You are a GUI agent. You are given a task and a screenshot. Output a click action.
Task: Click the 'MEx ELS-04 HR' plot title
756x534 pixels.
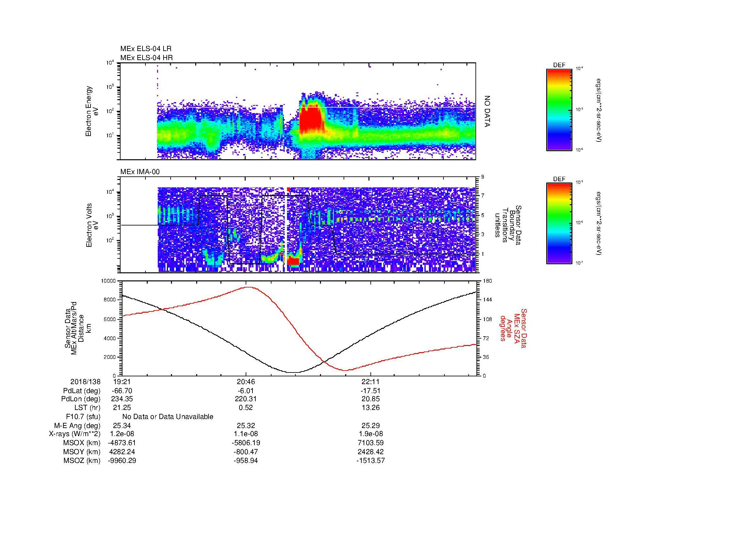point(146,58)
